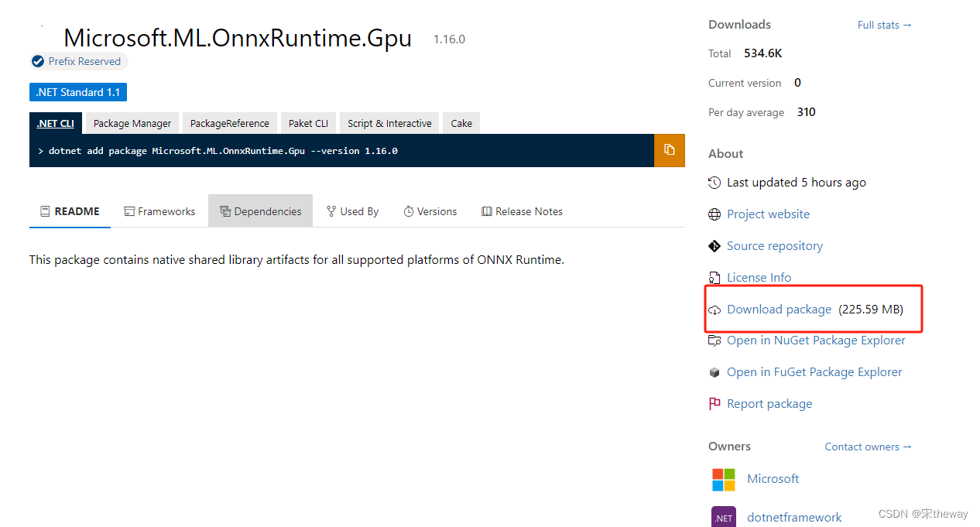Select the Package Manager install tab
Image resolution: width=980 pixels, height=527 pixels.
pos(132,123)
